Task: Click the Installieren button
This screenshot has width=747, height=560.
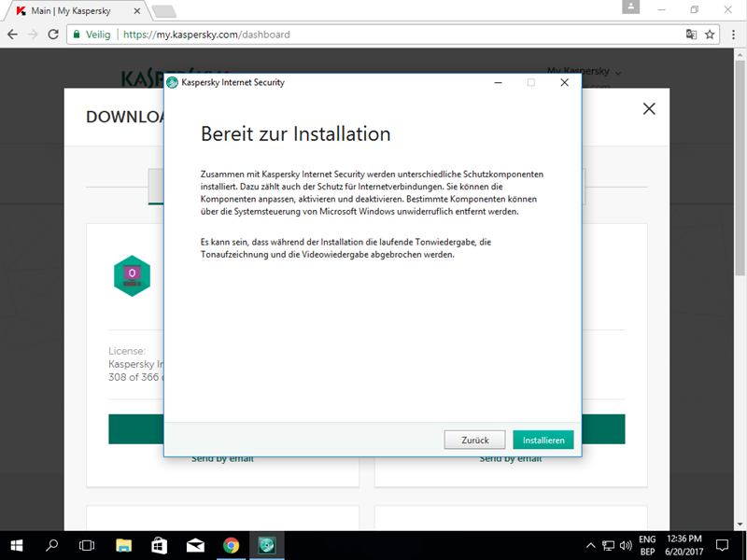Action: [543, 440]
